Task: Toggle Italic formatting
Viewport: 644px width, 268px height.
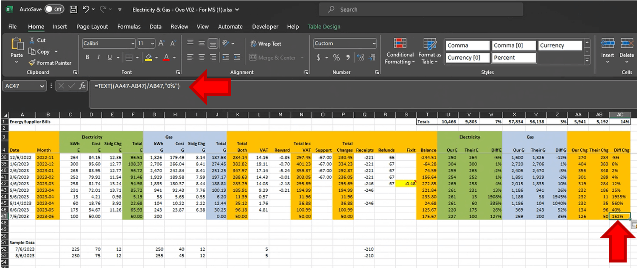Action: click(98, 57)
